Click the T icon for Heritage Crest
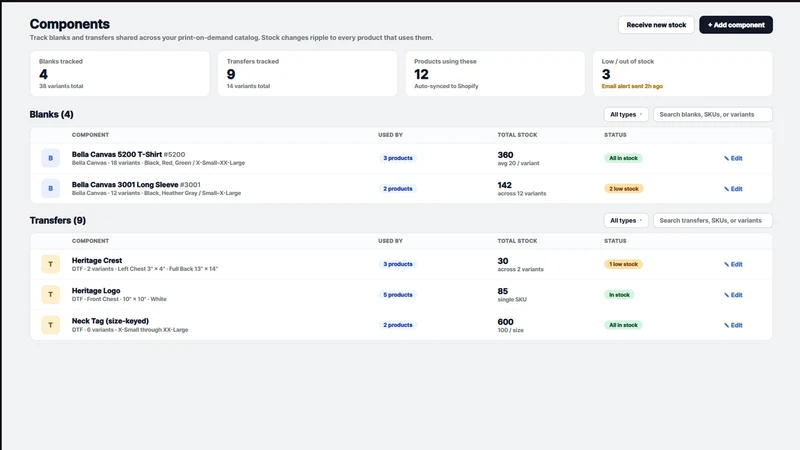This screenshot has width=800, height=450. click(51, 264)
